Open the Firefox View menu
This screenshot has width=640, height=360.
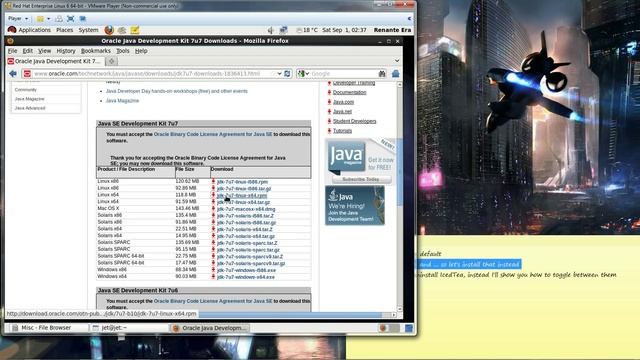(44, 51)
